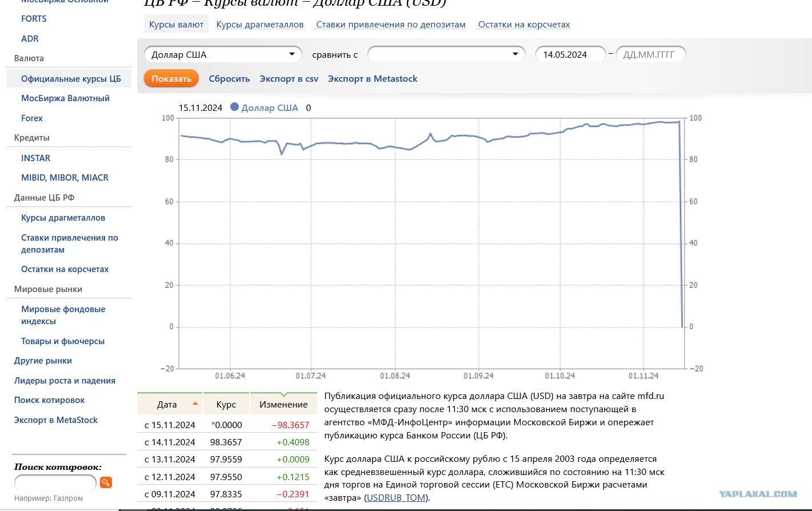Open FORTS in the sidebar

(x=34, y=19)
